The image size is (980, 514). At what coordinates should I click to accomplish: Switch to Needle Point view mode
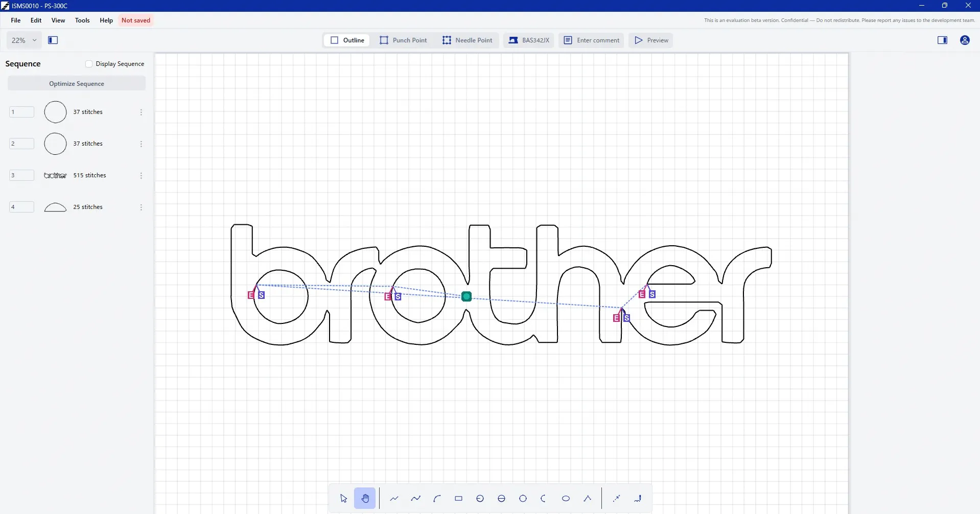pos(467,40)
